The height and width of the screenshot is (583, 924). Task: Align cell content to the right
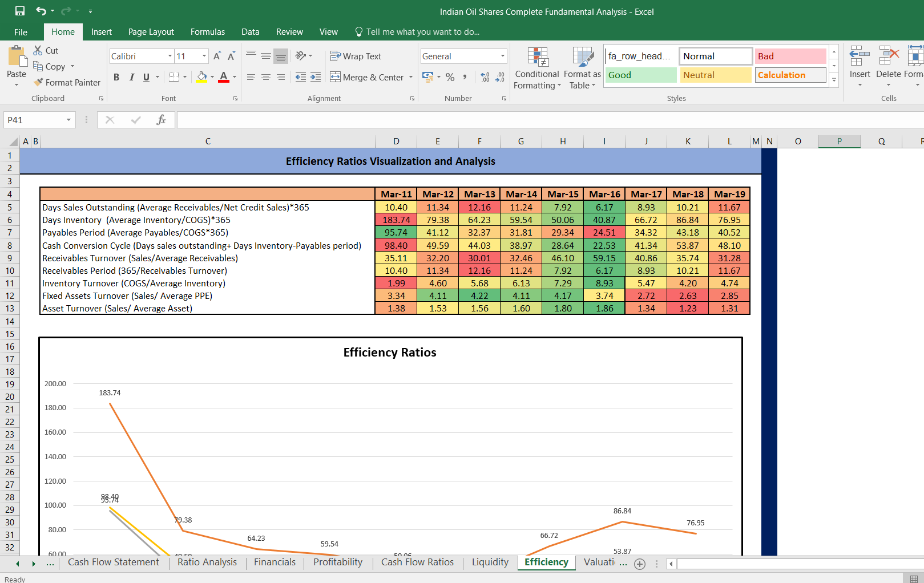click(x=281, y=77)
